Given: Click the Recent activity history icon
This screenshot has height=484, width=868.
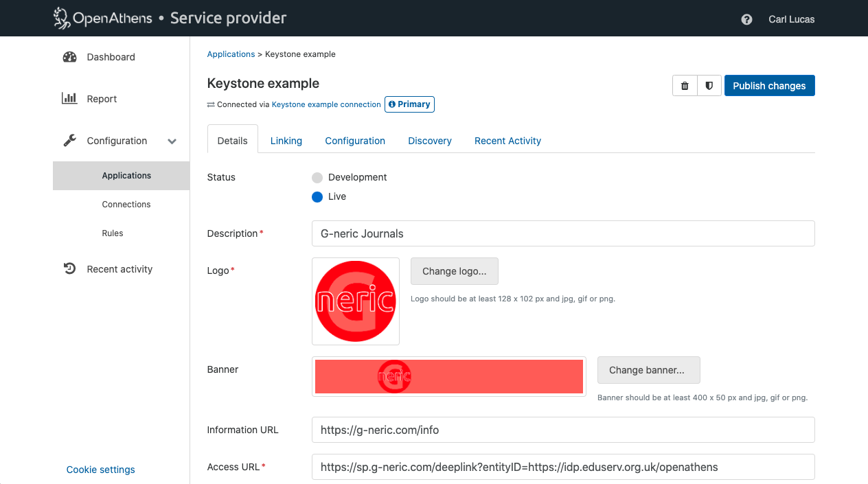Looking at the screenshot, I should click(69, 269).
